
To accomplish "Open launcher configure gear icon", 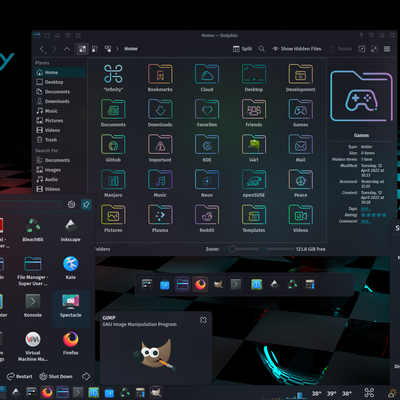I will coord(71,204).
